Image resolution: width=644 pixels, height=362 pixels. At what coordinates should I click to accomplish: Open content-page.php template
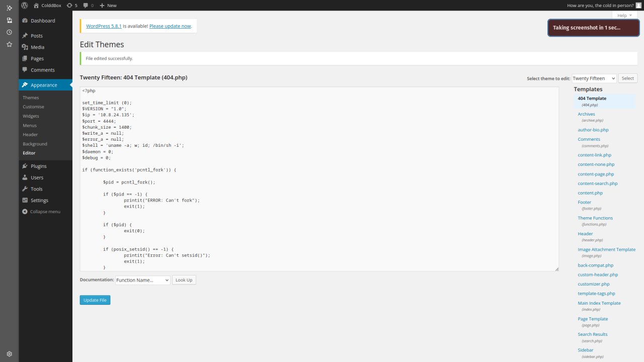(x=596, y=174)
